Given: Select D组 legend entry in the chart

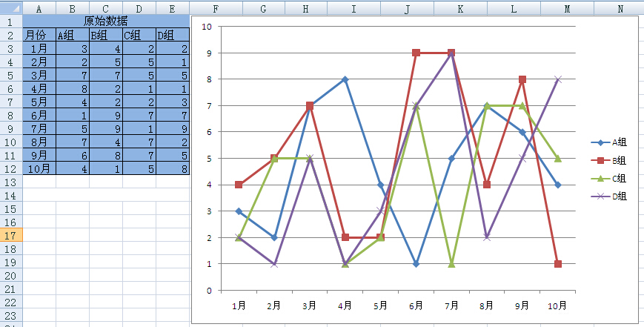Looking at the screenshot, I should pyautogui.click(x=608, y=196).
